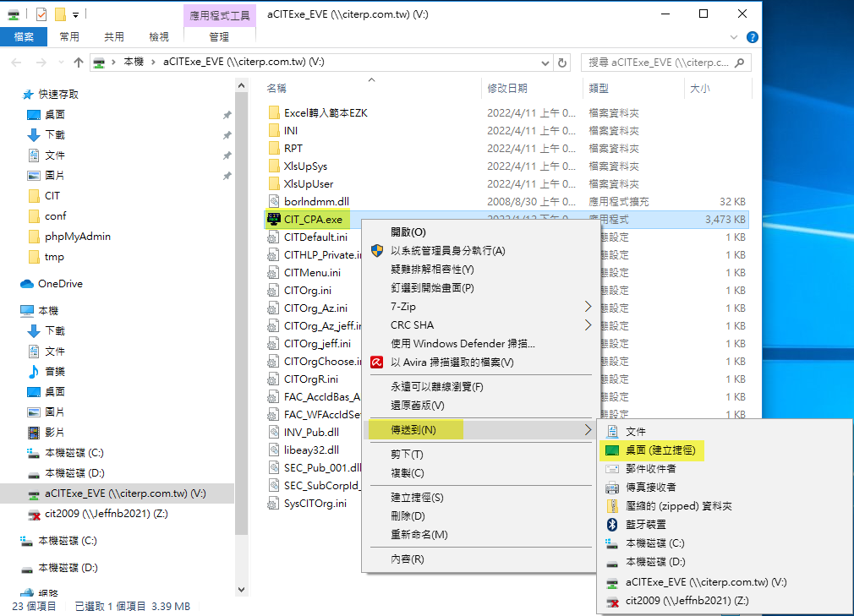
Task: Click the up-arrow navigate to parent folder
Action: point(79,63)
